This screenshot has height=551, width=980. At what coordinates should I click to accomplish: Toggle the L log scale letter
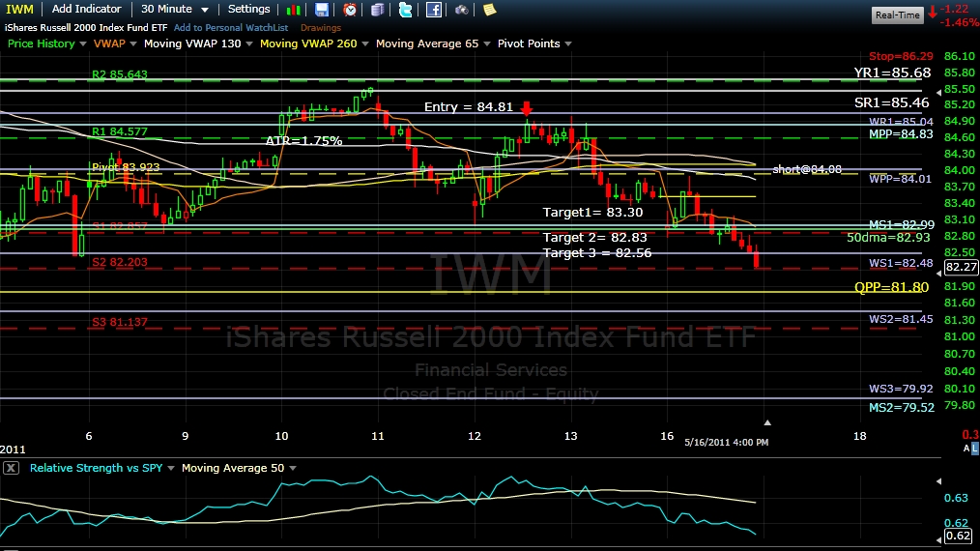[x=974, y=448]
